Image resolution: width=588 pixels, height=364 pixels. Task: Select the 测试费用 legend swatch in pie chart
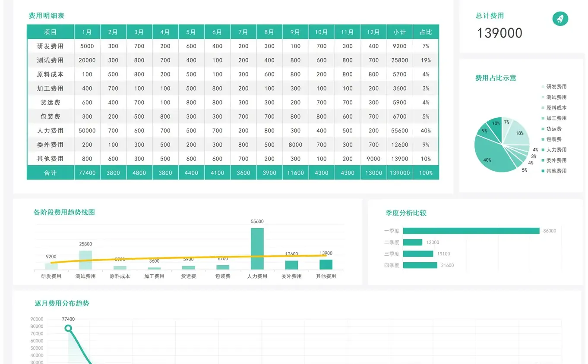tap(543, 97)
